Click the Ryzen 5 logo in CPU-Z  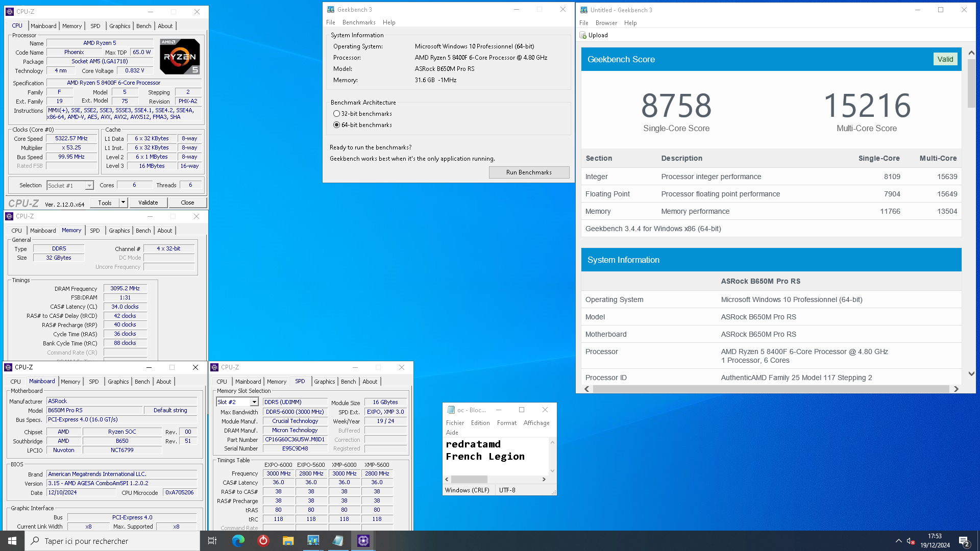(x=180, y=57)
